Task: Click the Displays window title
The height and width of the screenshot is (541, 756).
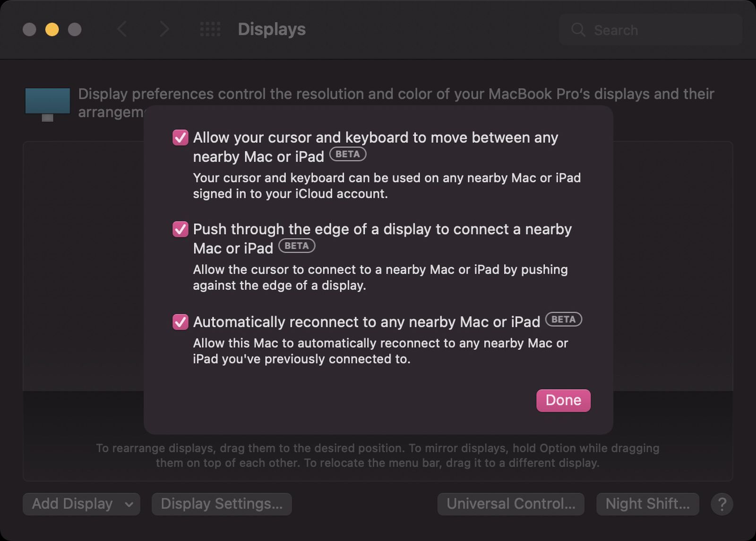Action: tap(272, 29)
